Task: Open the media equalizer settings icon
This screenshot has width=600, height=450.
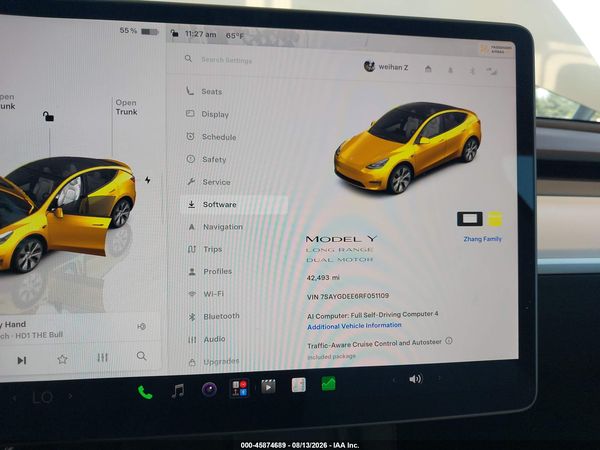Action: (x=102, y=357)
